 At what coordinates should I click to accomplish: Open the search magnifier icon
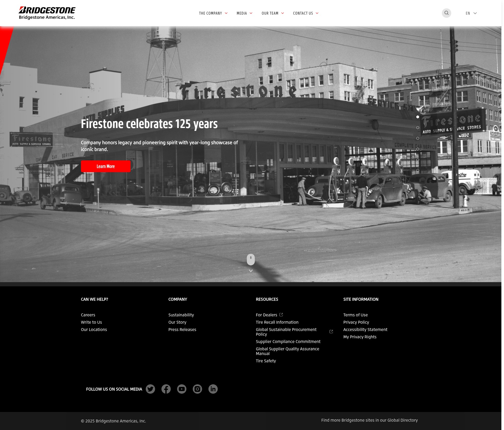tap(446, 13)
